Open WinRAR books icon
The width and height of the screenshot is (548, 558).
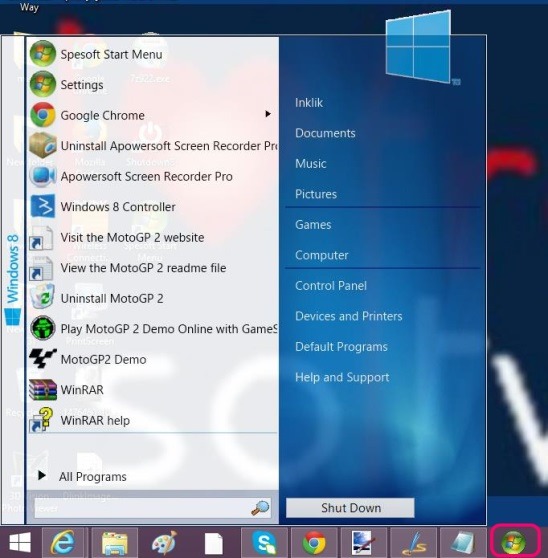pyautogui.click(x=42, y=389)
